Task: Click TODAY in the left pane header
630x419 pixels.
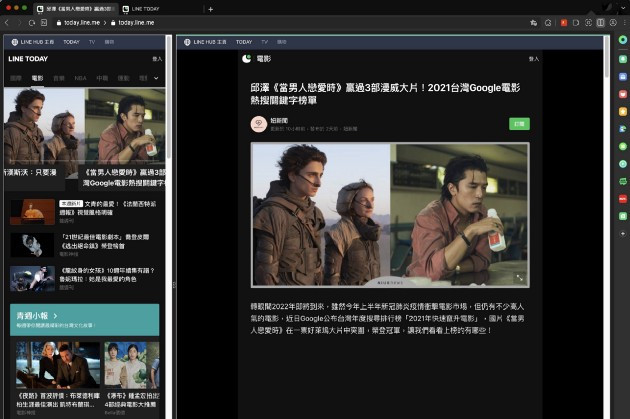Action: (x=72, y=42)
